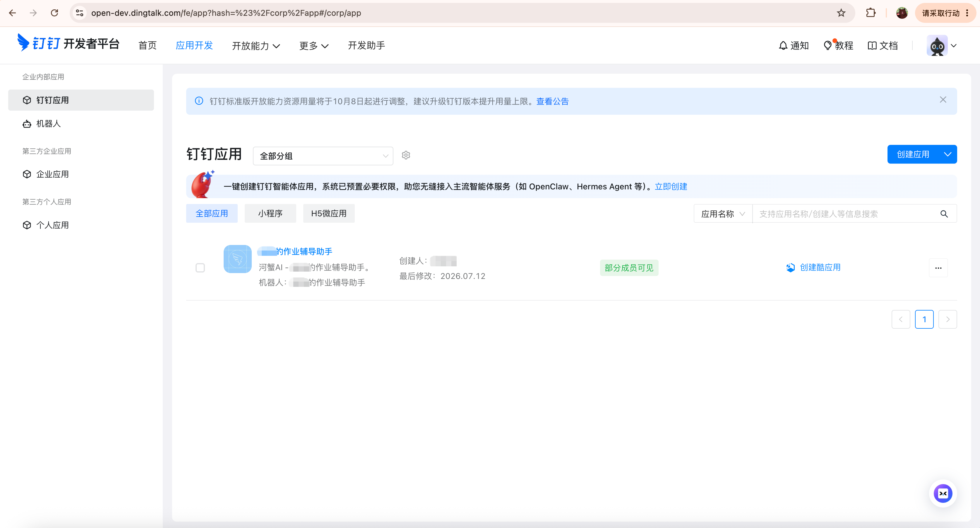
Task: Reload the browser page
Action: pos(54,13)
